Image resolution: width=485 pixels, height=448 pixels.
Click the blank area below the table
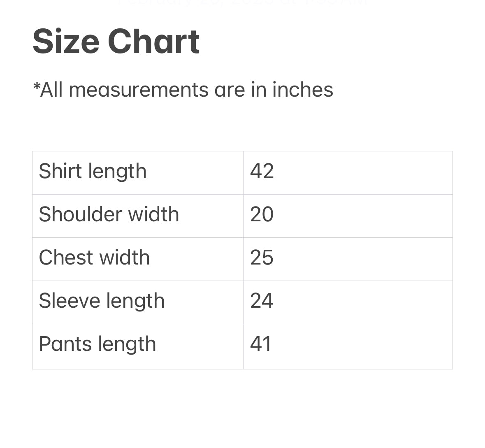point(242,407)
